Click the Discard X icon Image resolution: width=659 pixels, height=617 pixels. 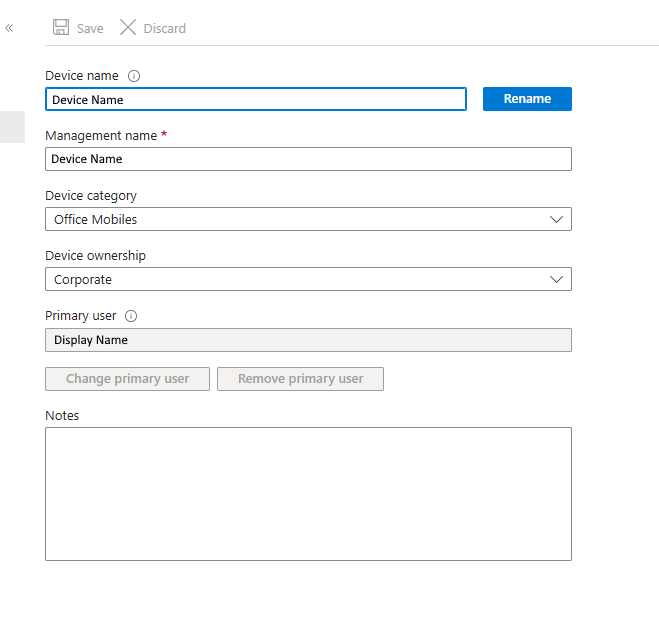point(128,27)
